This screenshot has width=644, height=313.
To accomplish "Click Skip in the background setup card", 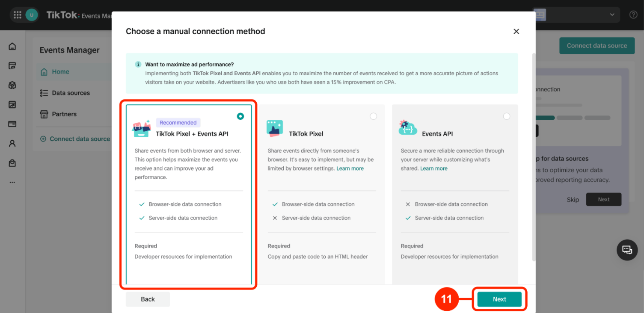I will click(573, 200).
